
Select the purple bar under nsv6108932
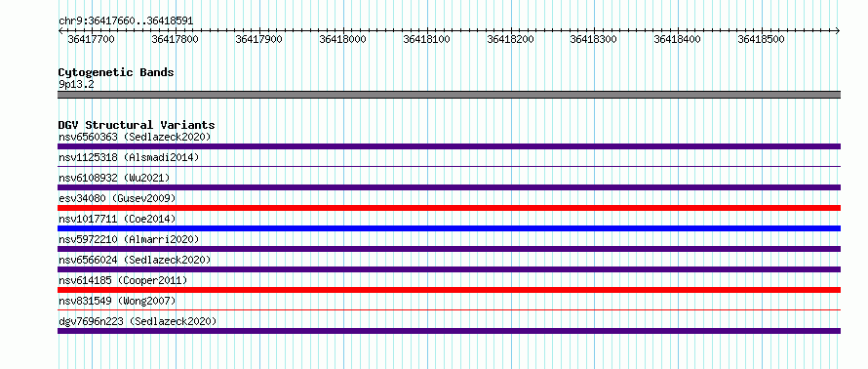pos(449,187)
